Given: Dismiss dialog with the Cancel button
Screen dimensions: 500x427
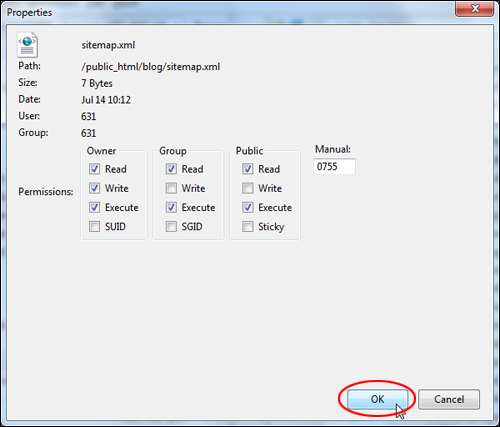Looking at the screenshot, I should 449,399.
